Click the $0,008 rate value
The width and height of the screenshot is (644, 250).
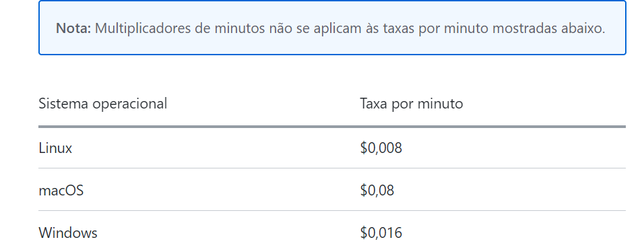pos(381,148)
